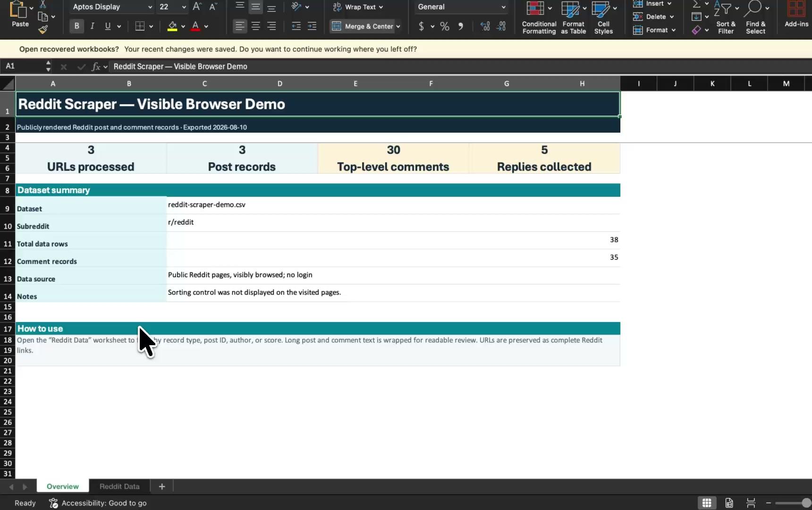Select column D header
Viewport: 812px width, 510px height.
(280, 84)
